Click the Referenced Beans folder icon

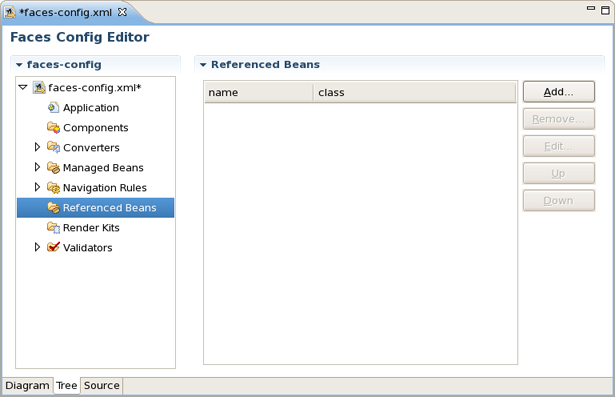[x=53, y=208]
